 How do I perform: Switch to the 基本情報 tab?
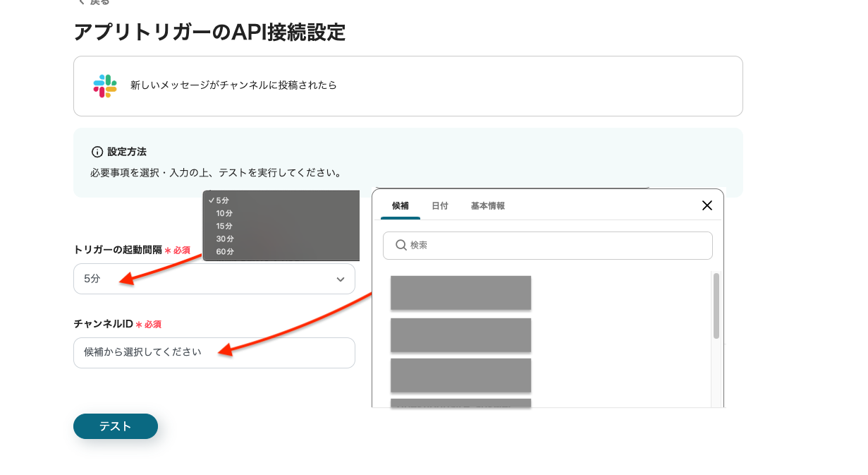pyautogui.click(x=487, y=206)
